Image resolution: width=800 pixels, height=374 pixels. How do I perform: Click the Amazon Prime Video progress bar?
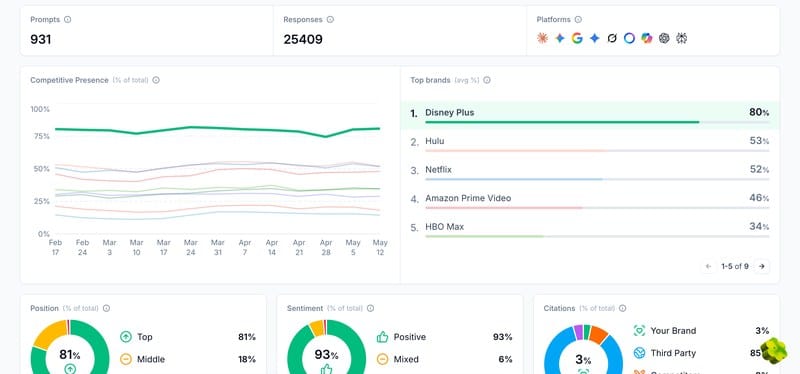point(504,208)
